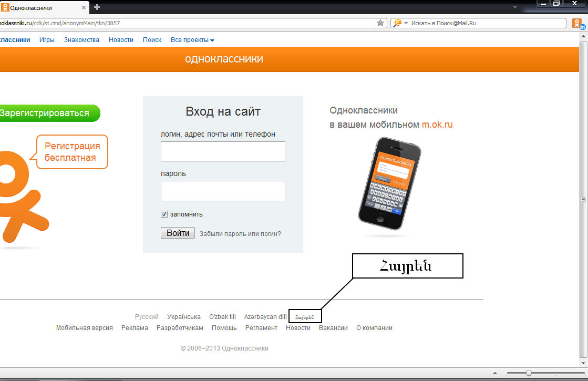Select the Одноклассники browser tab
Image resolution: width=588 pixels, height=381 pixels.
44,7
